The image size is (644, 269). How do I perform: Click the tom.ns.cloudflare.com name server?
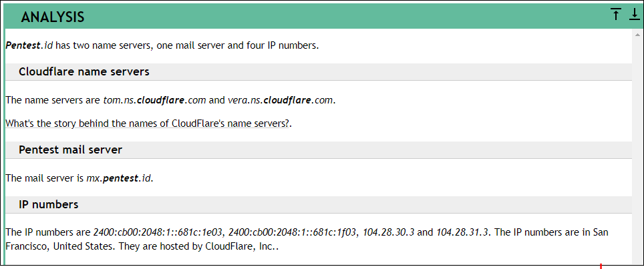pyautogui.click(x=154, y=100)
